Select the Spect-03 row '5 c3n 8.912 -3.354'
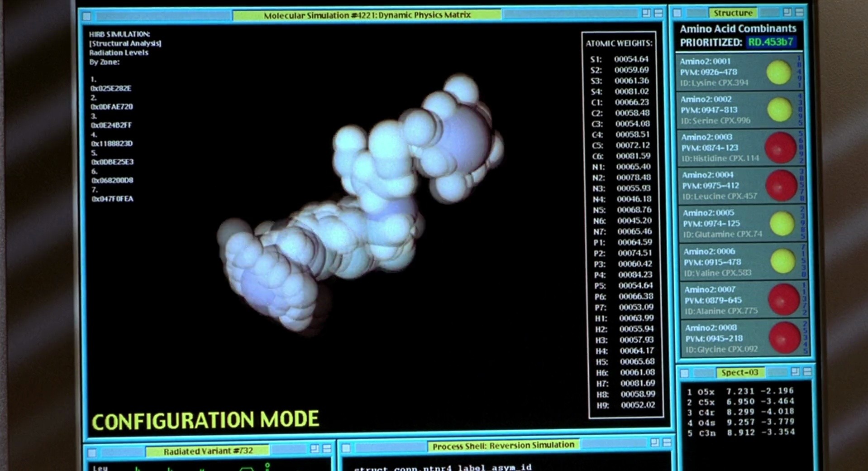 [x=741, y=433]
